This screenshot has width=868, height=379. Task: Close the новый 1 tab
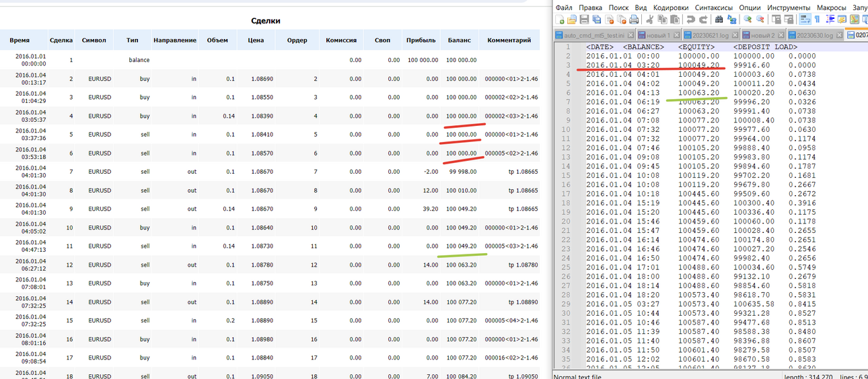(676, 35)
